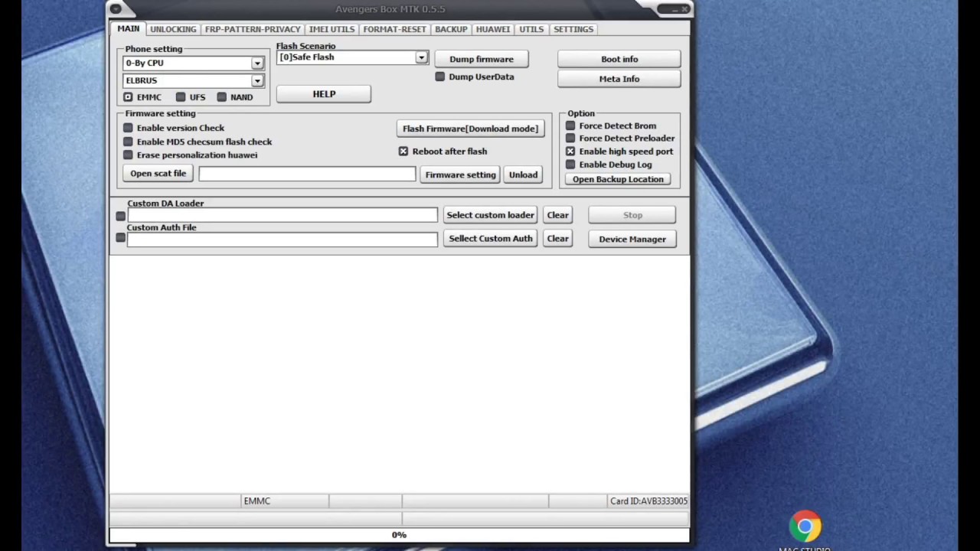Open the SETTINGS tab
This screenshot has width=980, height=551.
573,29
